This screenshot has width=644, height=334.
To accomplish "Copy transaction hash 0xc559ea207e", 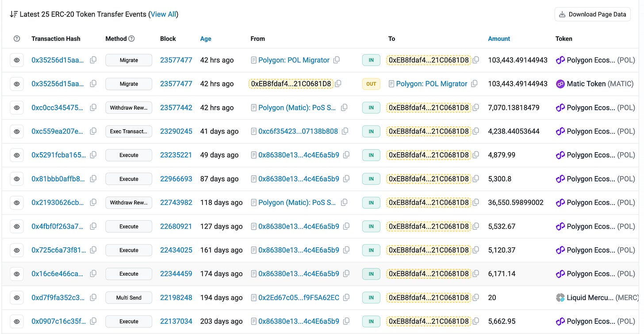I will point(93,131).
